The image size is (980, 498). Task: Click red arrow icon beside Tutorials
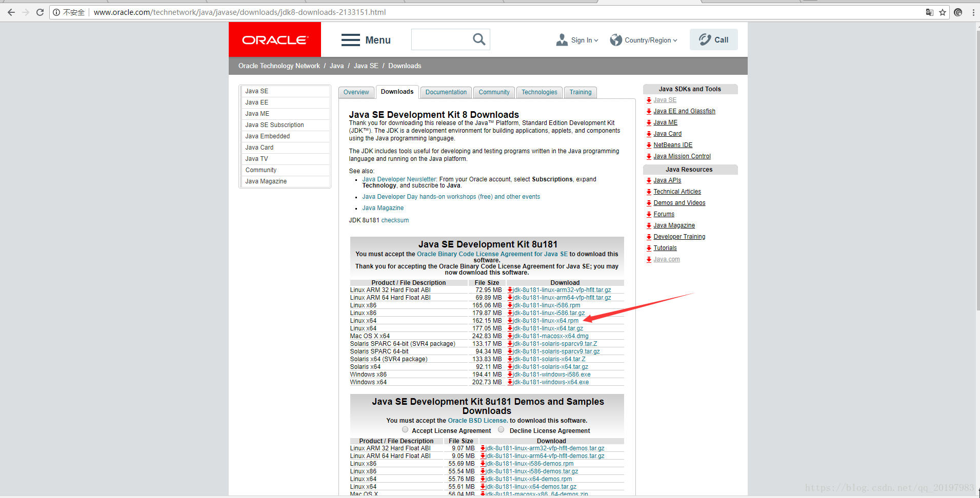point(649,248)
